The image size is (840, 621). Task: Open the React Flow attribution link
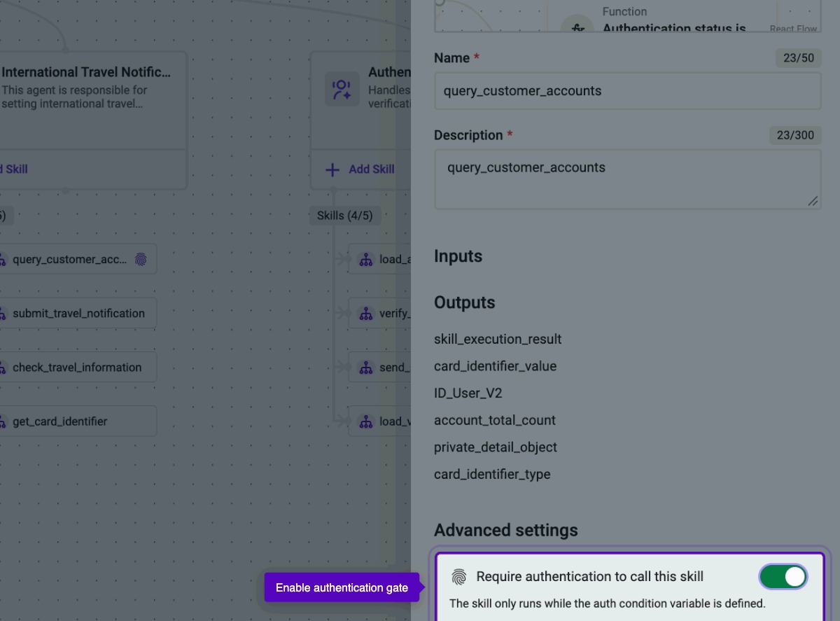click(793, 29)
